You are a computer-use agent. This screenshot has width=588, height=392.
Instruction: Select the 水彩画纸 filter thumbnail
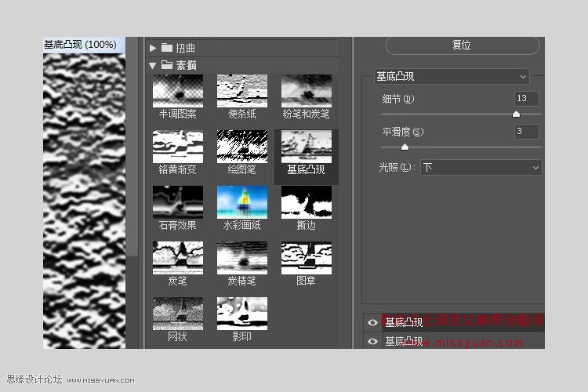[x=242, y=202]
